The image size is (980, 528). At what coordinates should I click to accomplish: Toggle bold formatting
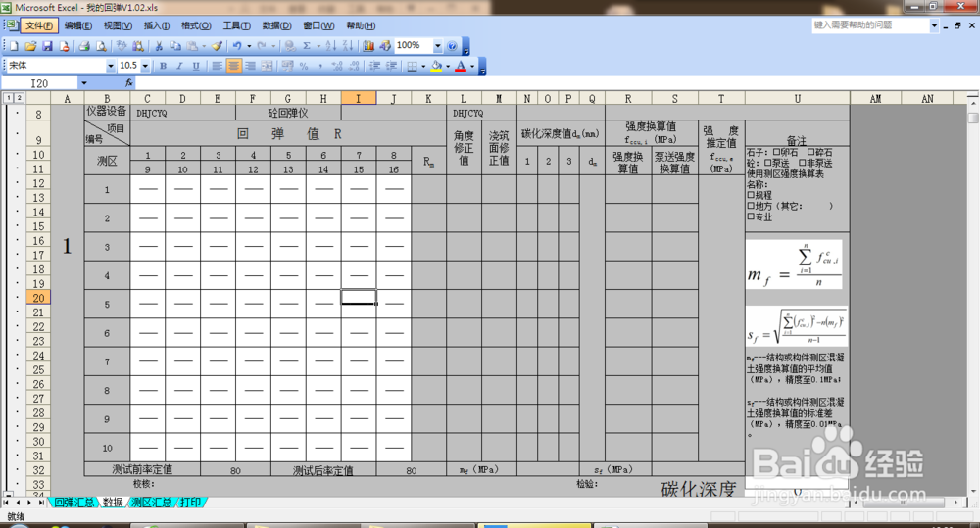coord(163,66)
